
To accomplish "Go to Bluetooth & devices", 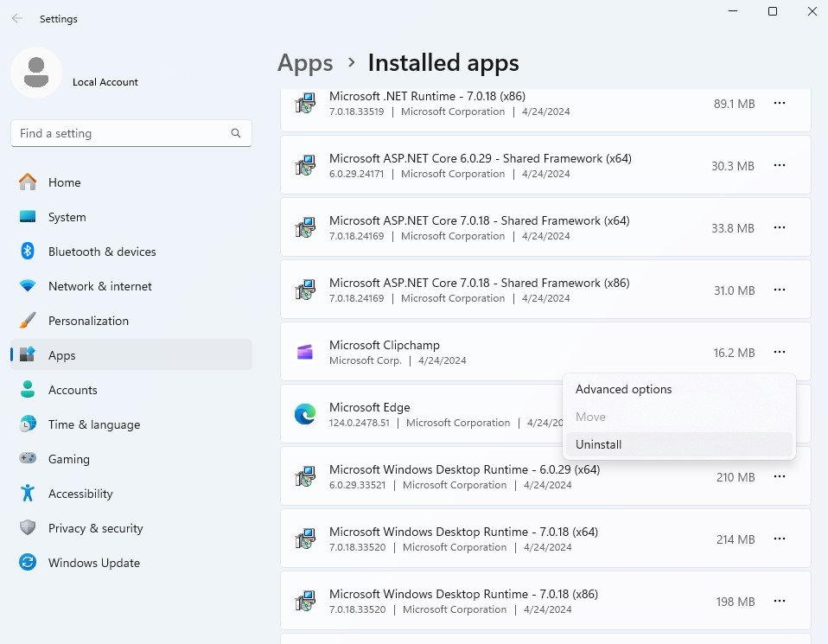I will (131, 252).
